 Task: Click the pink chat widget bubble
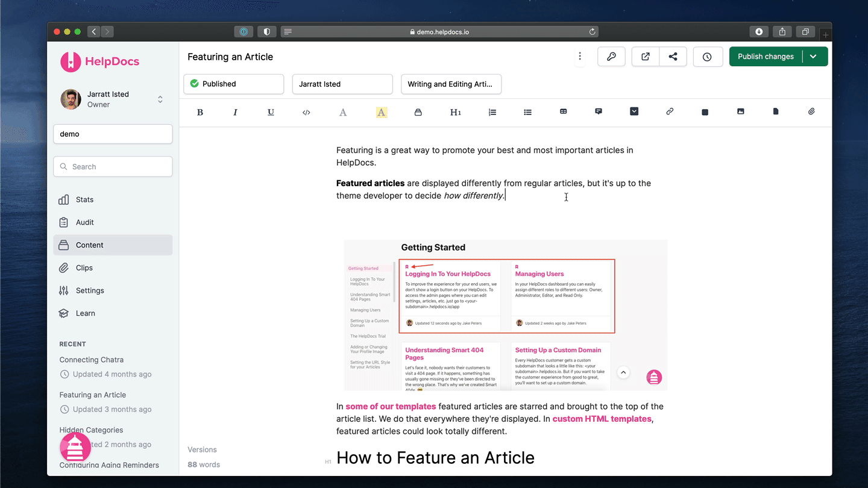click(75, 447)
